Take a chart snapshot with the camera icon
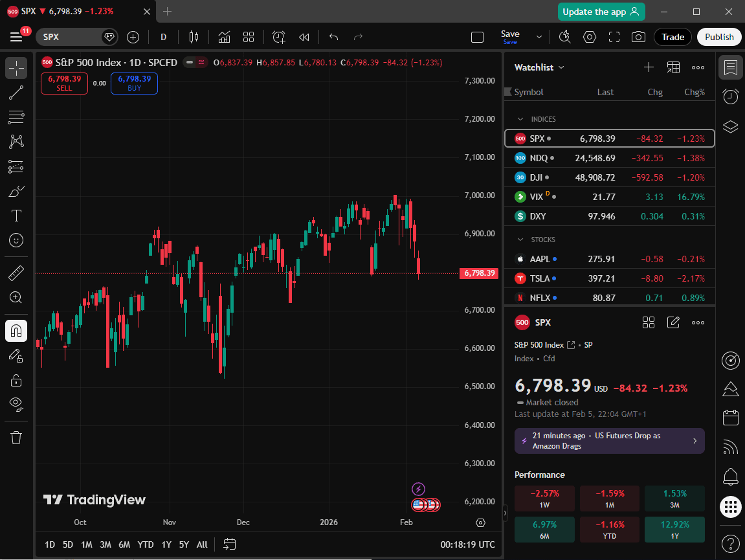 [638, 37]
